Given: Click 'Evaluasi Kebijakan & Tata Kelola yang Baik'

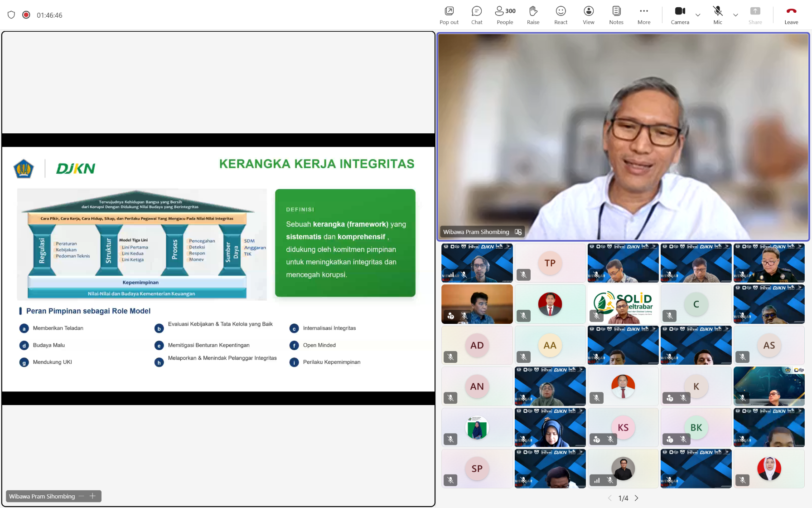Looking at the screenshot, I should [220, 324].
